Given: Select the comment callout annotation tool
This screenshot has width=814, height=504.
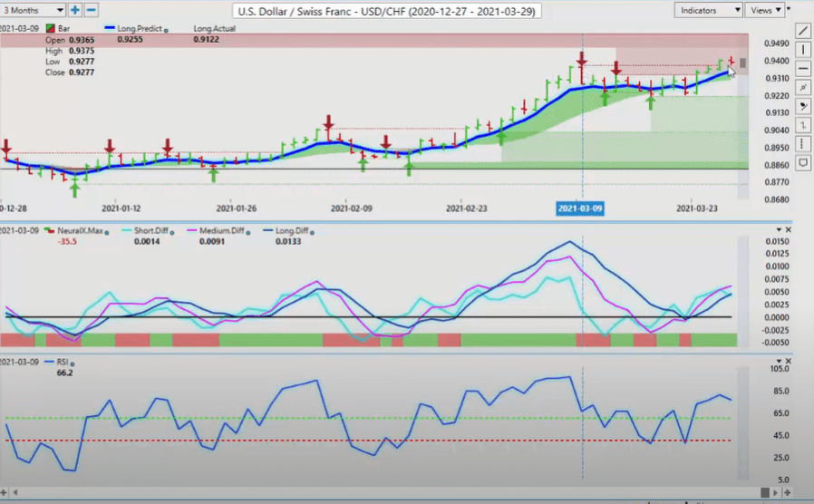Looking at the screenshot, I should (802, 163).
